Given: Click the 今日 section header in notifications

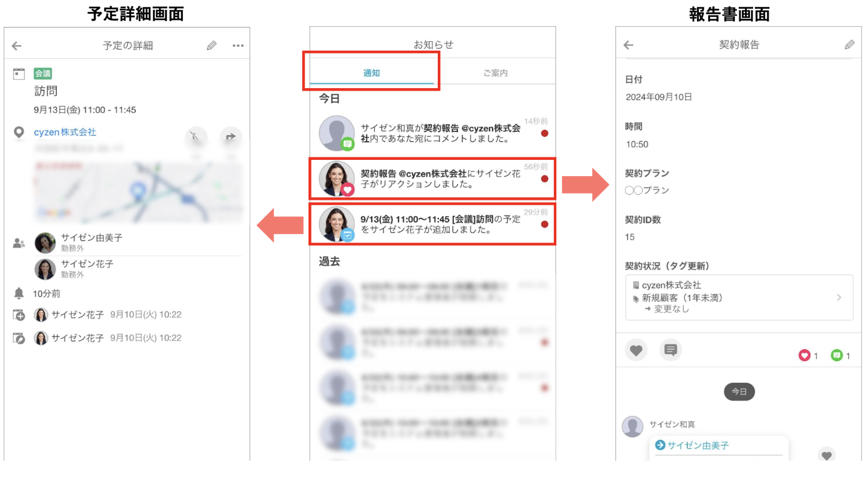Looking at the screenshot, I should 329,98.
